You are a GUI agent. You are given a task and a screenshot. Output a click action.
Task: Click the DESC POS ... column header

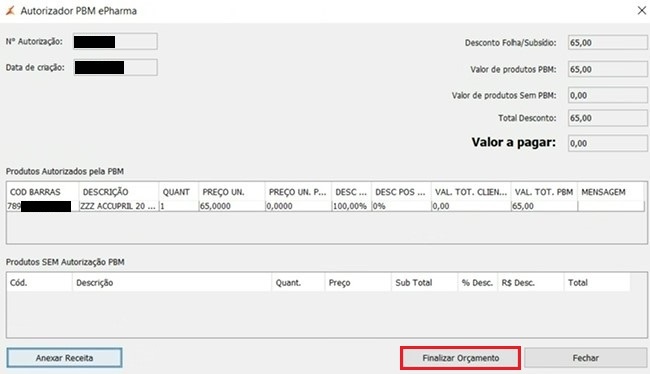(x=401, y=192)
